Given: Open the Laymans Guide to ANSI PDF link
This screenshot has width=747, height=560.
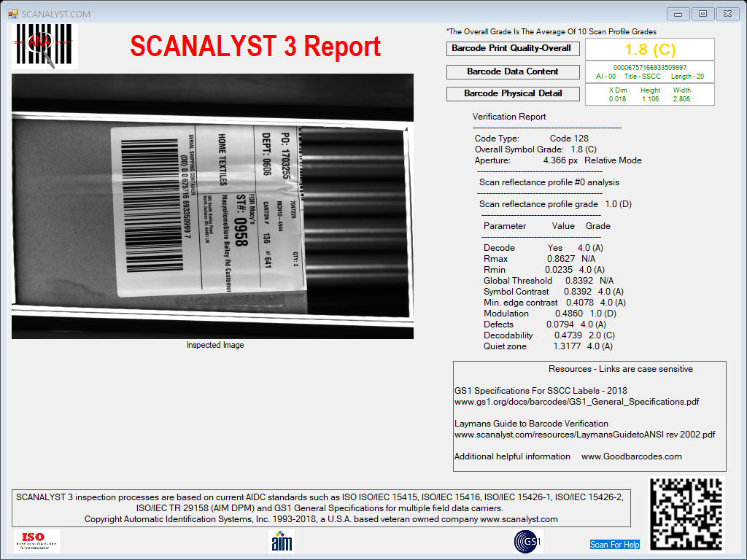Looking at the screenshot, I should pos(584,435).
